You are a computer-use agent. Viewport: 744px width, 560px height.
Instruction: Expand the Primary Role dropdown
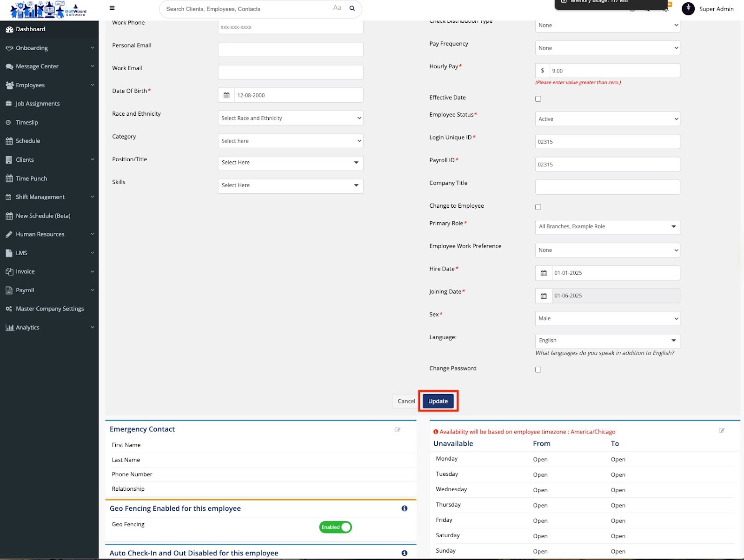[607, 227]
